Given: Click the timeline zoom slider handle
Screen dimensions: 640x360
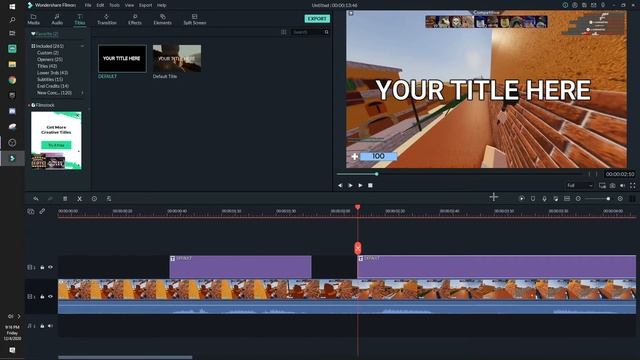Looking at the screenshot, I should (x=608, y=198).
